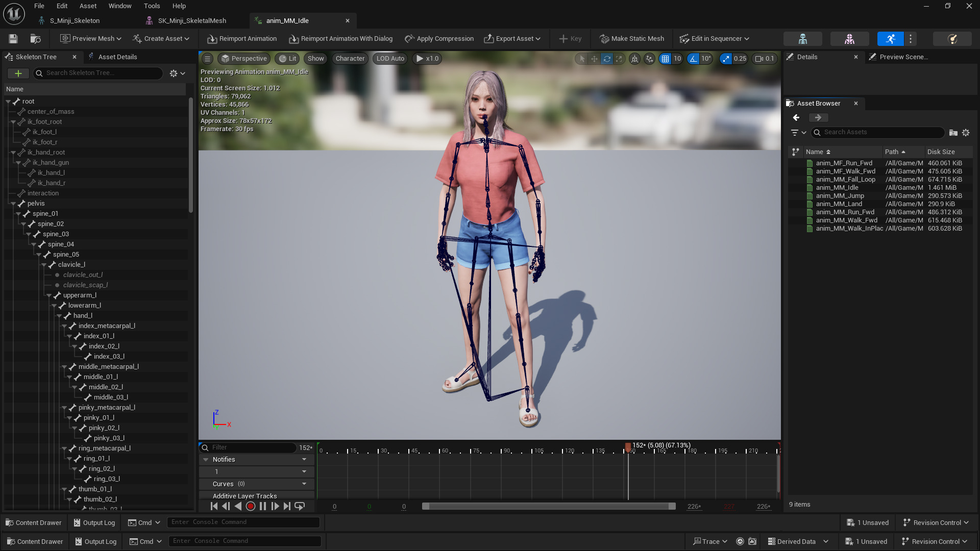Choose the rotate gizmo tool

pos(607,59)
